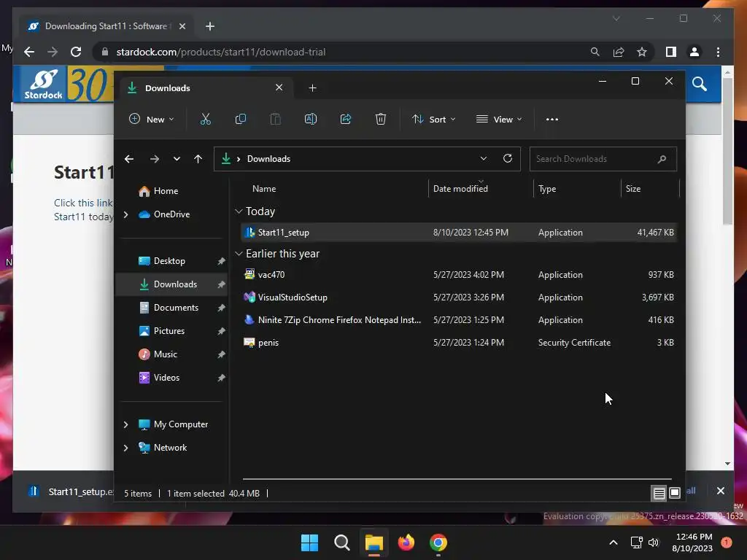Screen dimensions: 747x560
Task: Click the volume speaker tray icon
Action: (654, 542)
